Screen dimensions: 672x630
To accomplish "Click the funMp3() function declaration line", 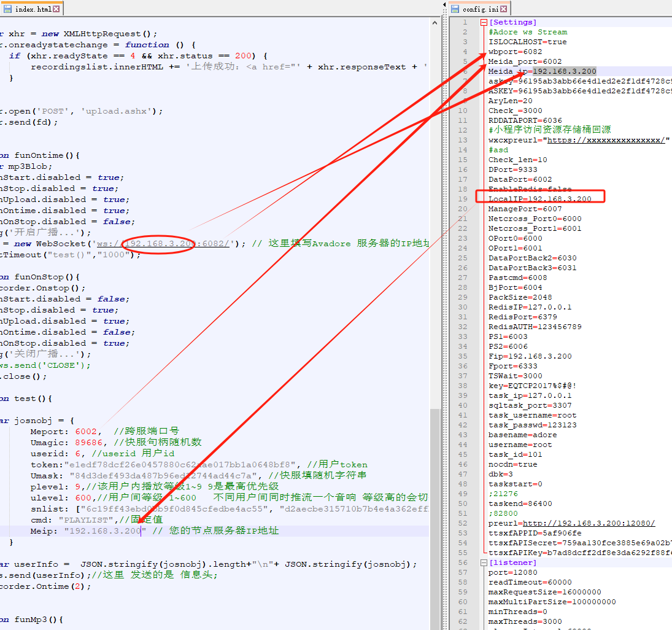I will pyautogui.click(x=32, y=620).
